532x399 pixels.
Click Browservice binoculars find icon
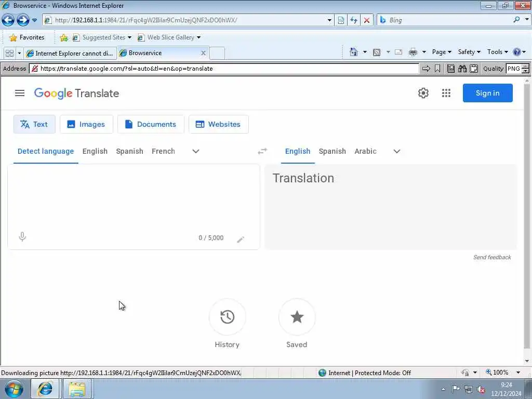462,69
